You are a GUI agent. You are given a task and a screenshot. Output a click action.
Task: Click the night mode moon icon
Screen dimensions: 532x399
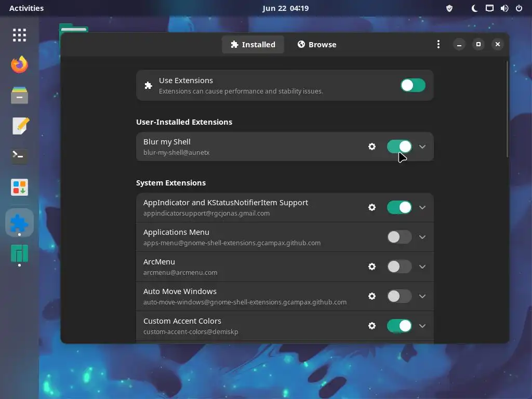(x=474, y=8)
